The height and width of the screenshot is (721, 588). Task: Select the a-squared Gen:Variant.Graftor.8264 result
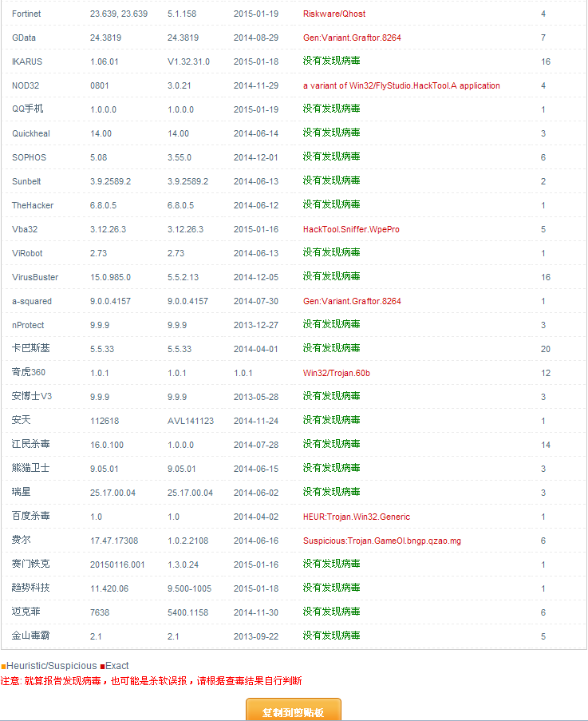click(x=352, y=301)
